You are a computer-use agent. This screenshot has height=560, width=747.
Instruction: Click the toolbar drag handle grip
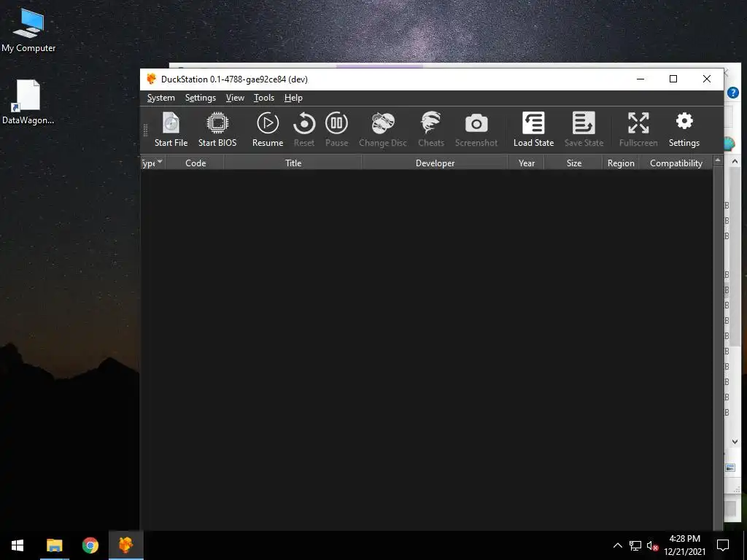click(145, 130)
